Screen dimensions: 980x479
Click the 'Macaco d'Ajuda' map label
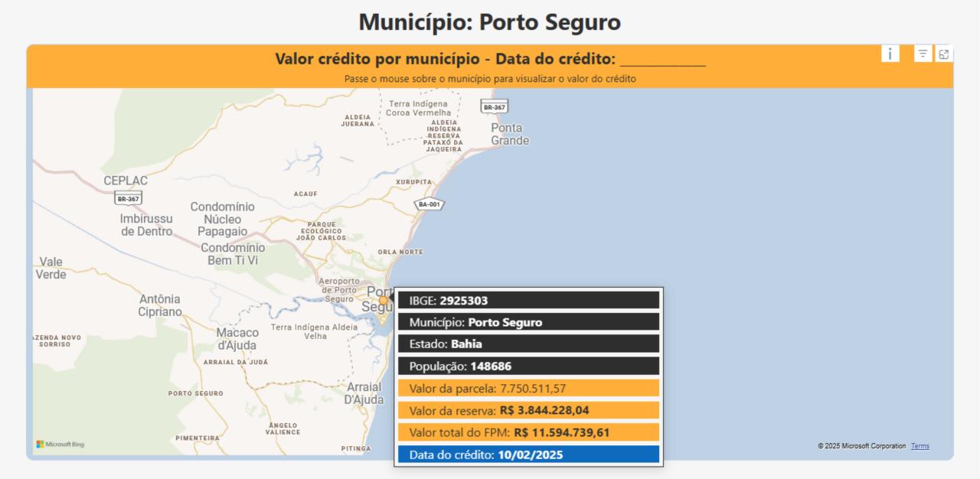pyautogui.click(x=237, y=339)
